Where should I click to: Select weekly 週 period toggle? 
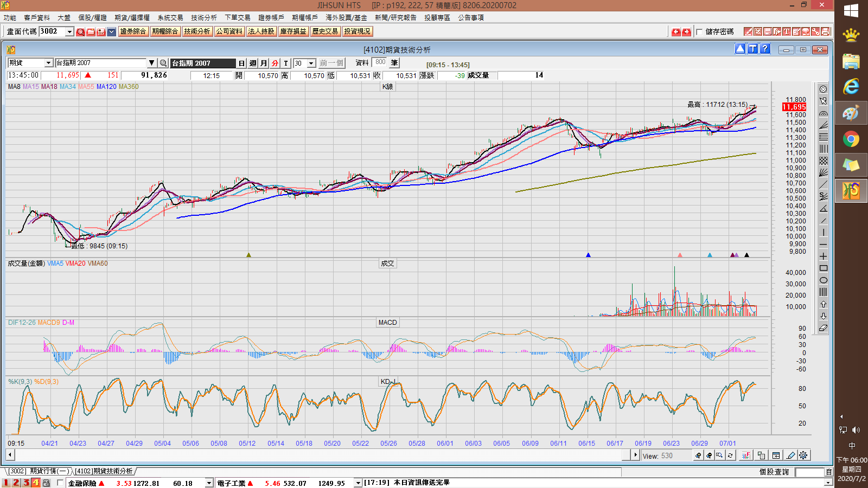coord(253,63)
